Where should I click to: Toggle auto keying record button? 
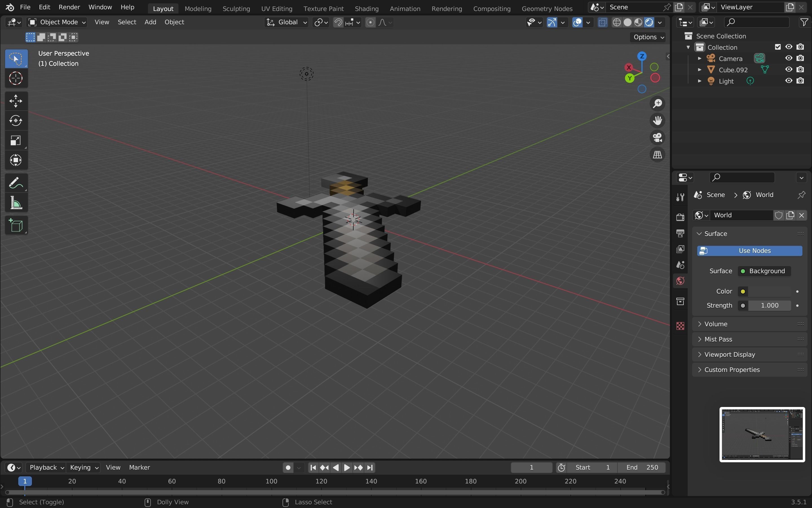click(288, 468)
